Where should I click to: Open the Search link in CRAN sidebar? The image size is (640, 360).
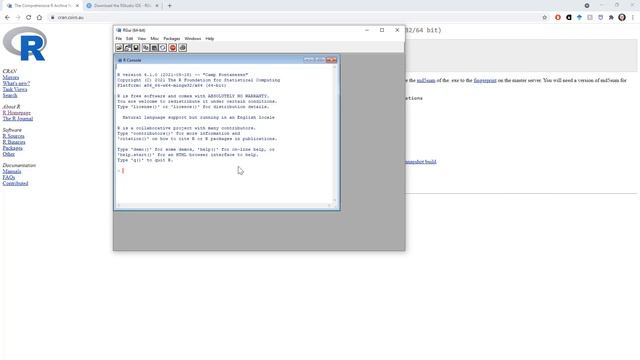[10, 95]
